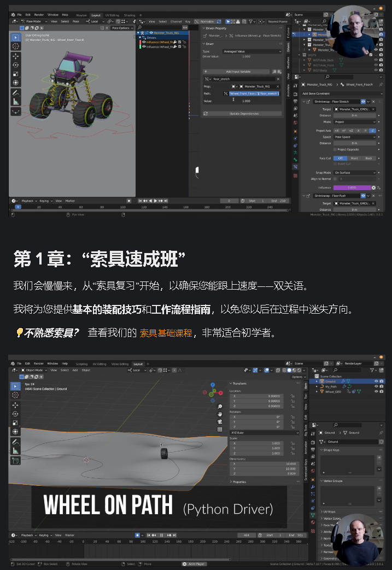Click the lock icon beside Location X
Screen dimensions: 392x570
292,396
